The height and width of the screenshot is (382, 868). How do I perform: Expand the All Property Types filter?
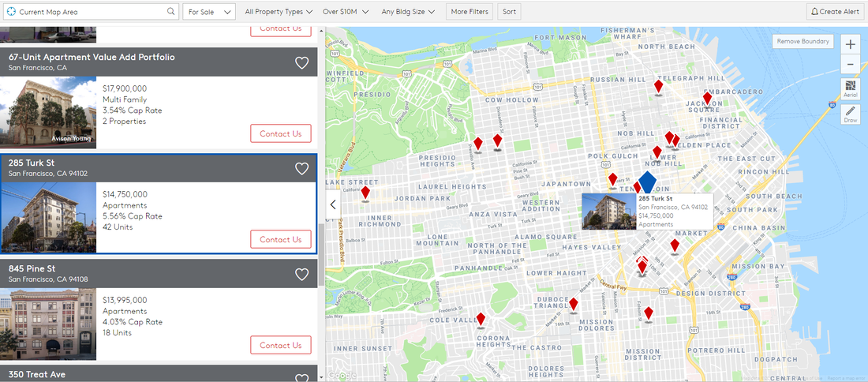click(279, 12)
